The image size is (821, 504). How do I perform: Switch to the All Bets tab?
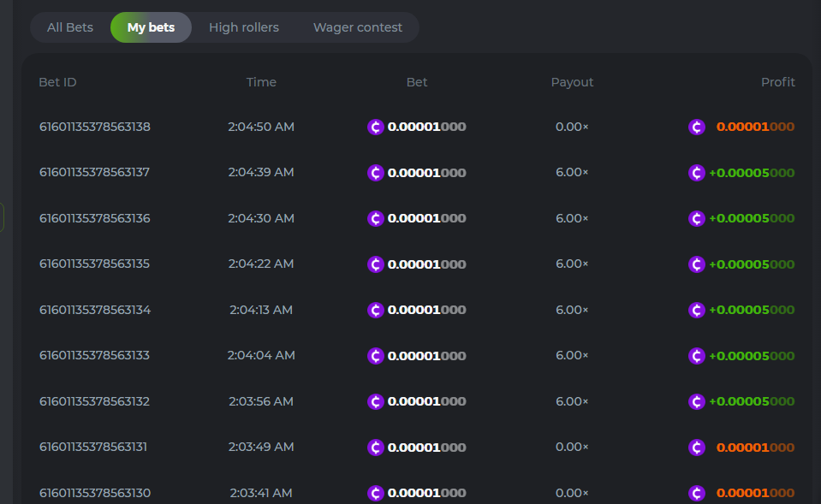tap(70, 27)
